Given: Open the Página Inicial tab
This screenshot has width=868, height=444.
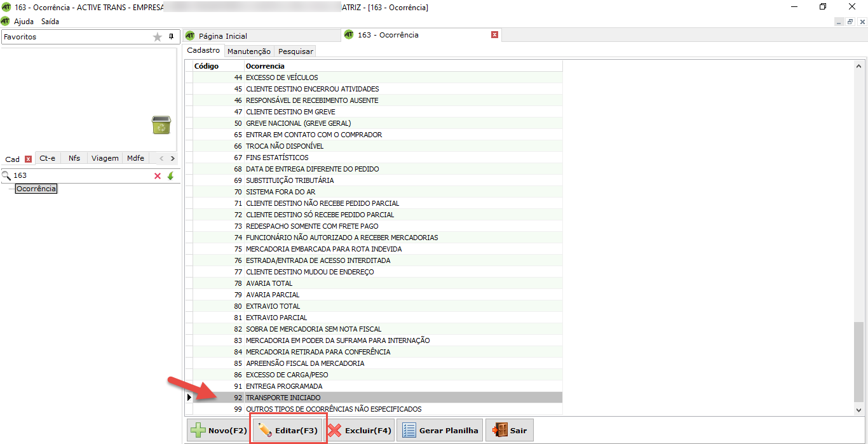Looking at the screenshot, I should tap(222, 36).
